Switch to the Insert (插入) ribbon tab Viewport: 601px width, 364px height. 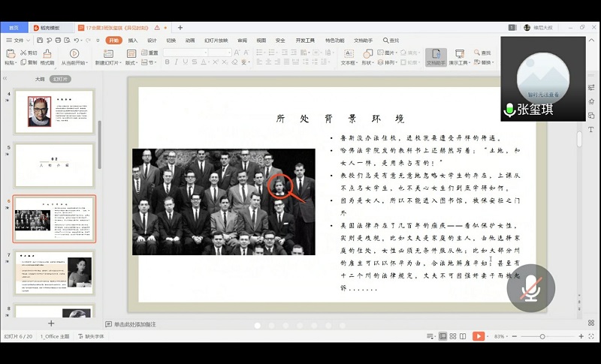[x=133, y=40]
